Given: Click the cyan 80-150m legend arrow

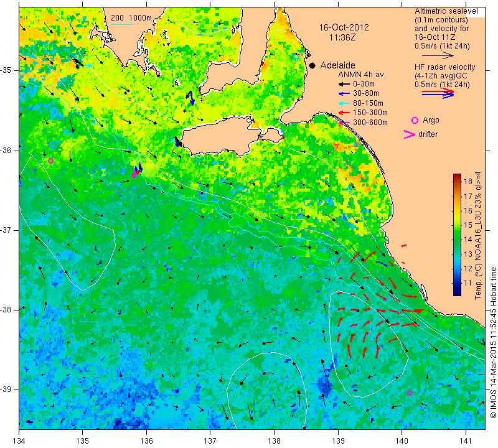Looking at the screenshot, I should [344, 103].
